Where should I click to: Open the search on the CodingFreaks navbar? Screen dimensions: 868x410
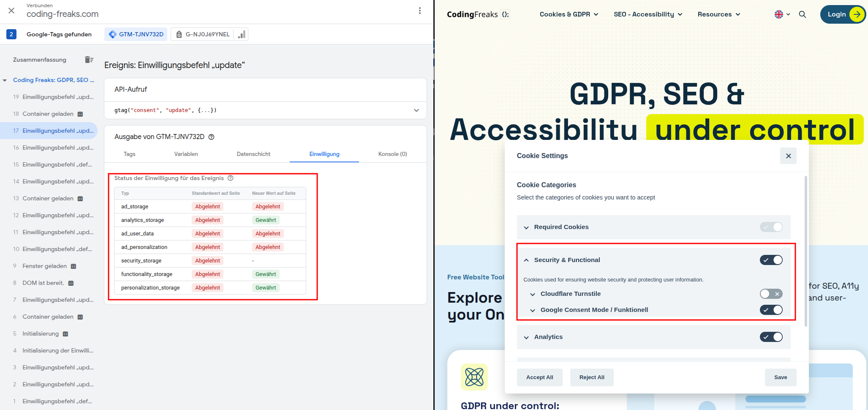[802, 14]
